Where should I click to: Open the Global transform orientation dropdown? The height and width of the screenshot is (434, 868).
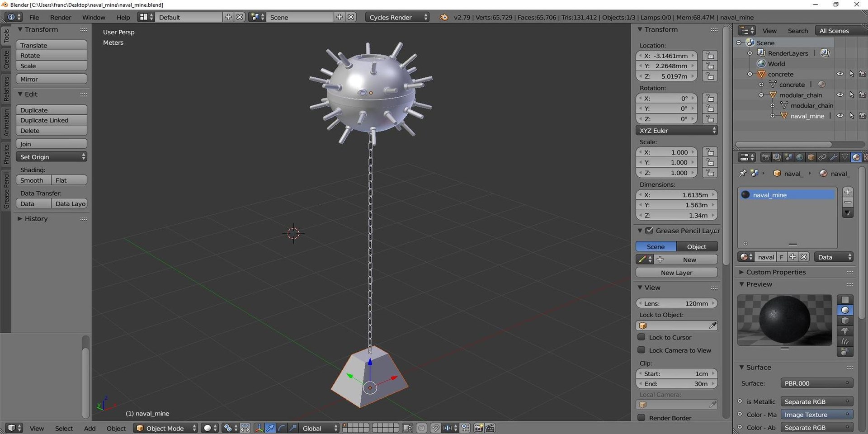(x=319, y=428)
